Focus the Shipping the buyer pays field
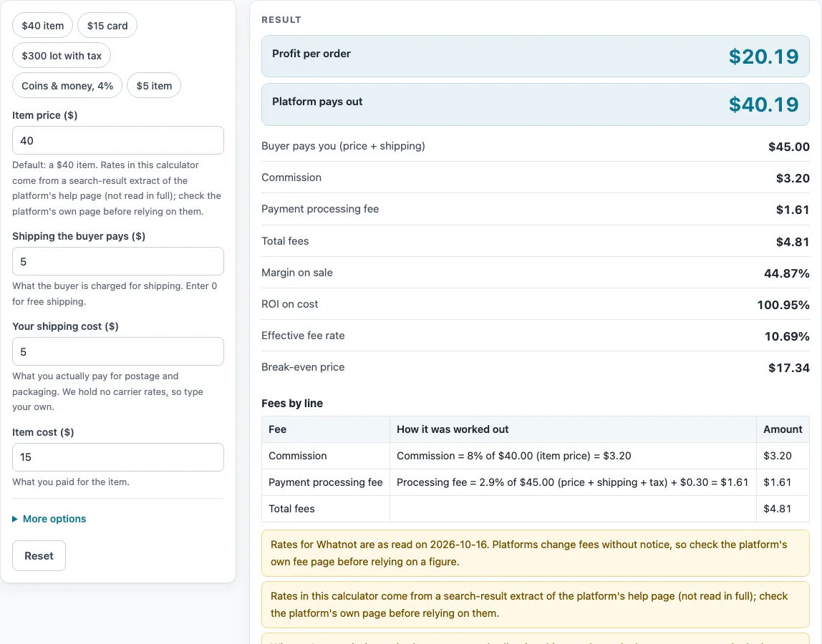The height and width of the screenshot is (644, 822). [118, 261]
